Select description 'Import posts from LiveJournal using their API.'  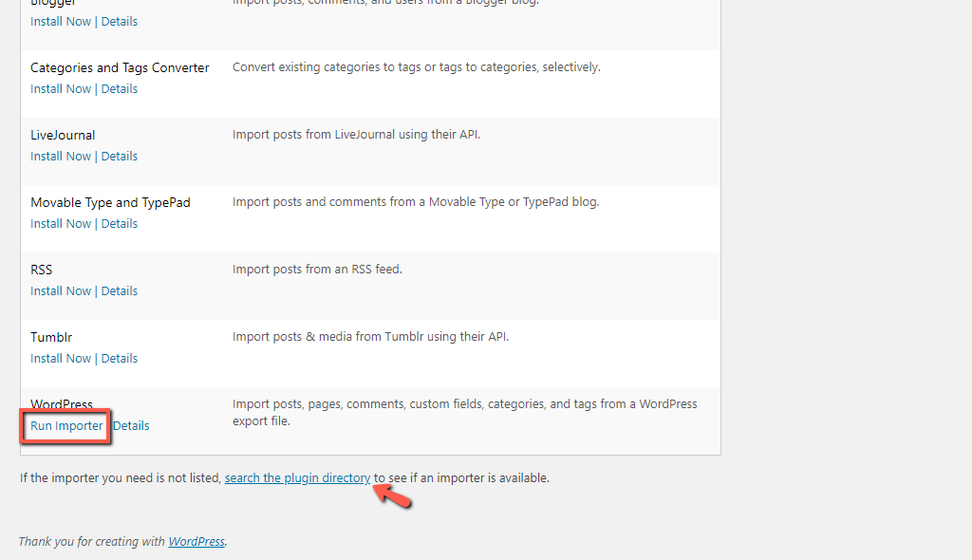(x=357, y=135)
